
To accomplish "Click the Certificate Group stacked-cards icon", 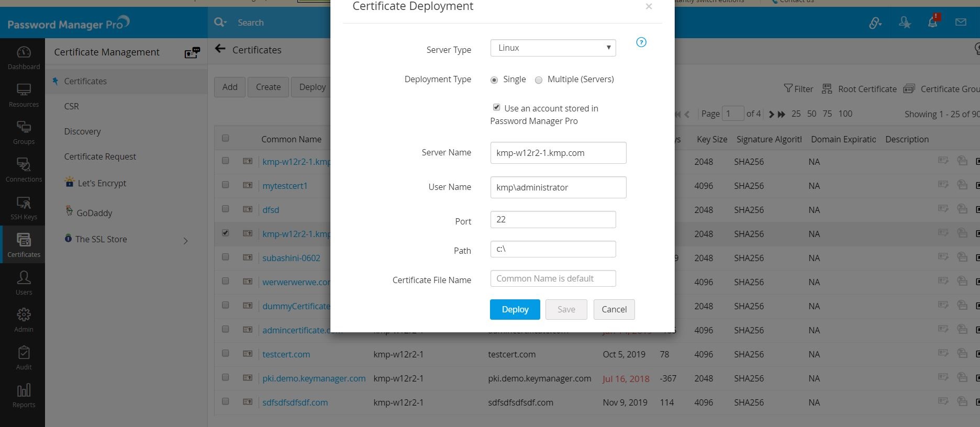I will [910, 88].
